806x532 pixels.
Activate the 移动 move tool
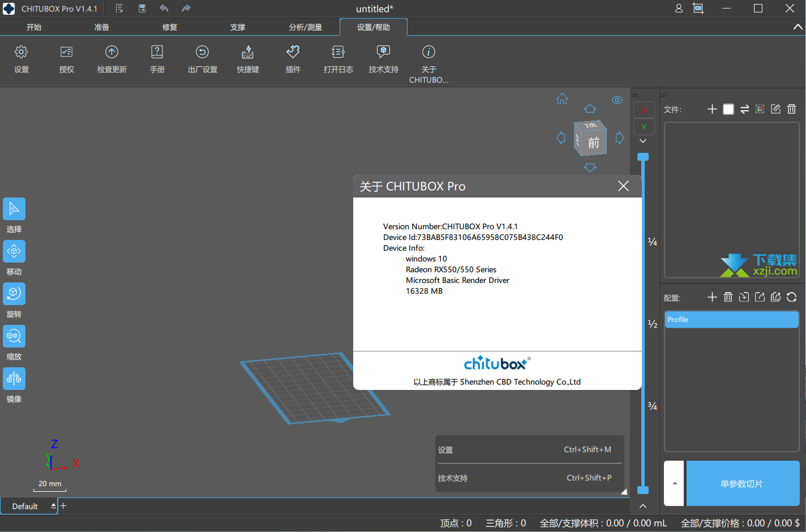pos(14,251)
